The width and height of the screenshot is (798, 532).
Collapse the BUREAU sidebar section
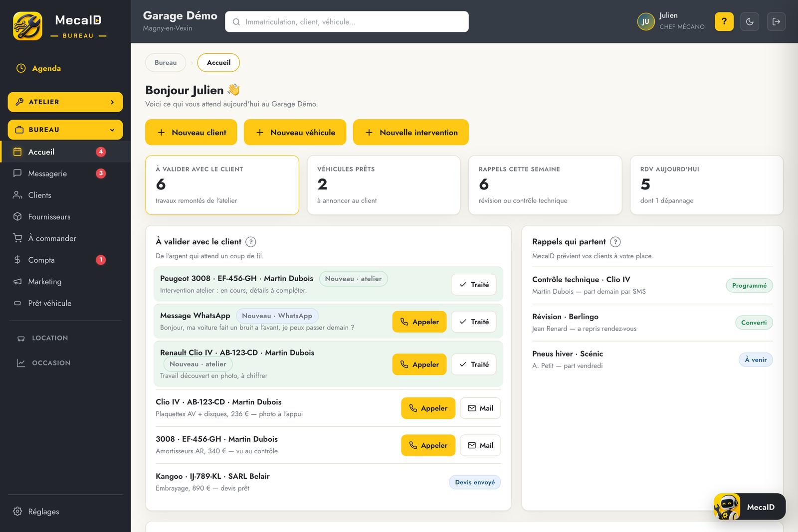(x=65, y=130)
